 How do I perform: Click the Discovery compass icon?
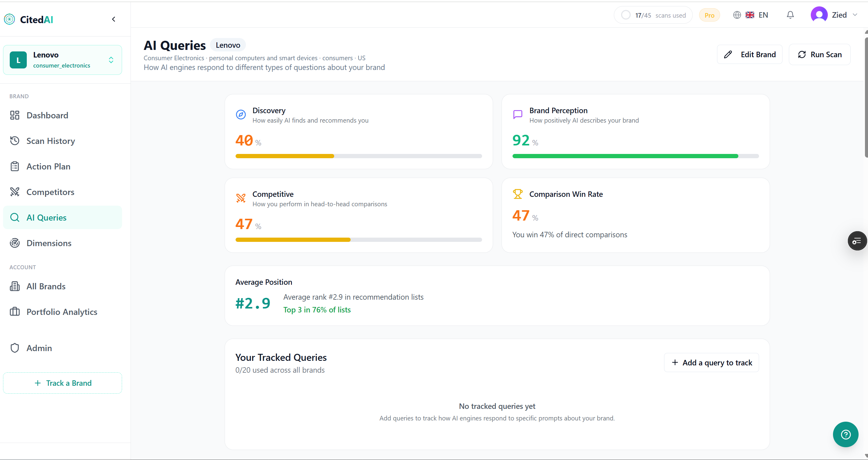pos(240,114)
